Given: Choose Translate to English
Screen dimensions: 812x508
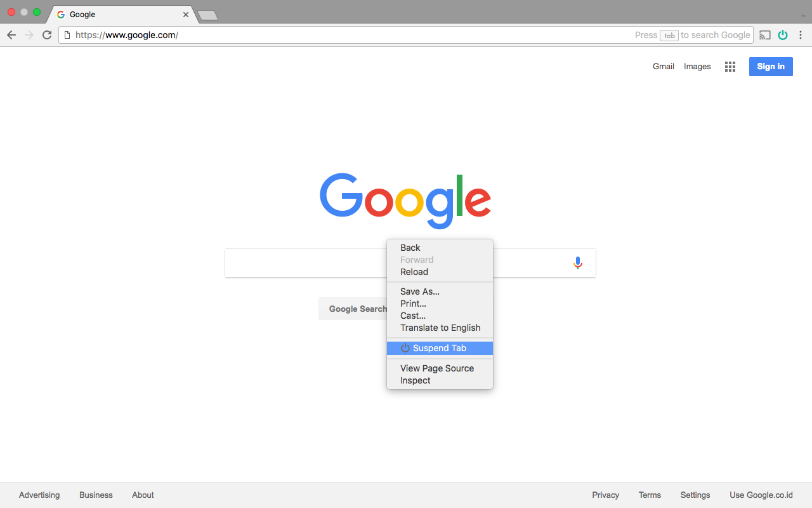Looking at the screenshot, I should (x=440, y=328).
